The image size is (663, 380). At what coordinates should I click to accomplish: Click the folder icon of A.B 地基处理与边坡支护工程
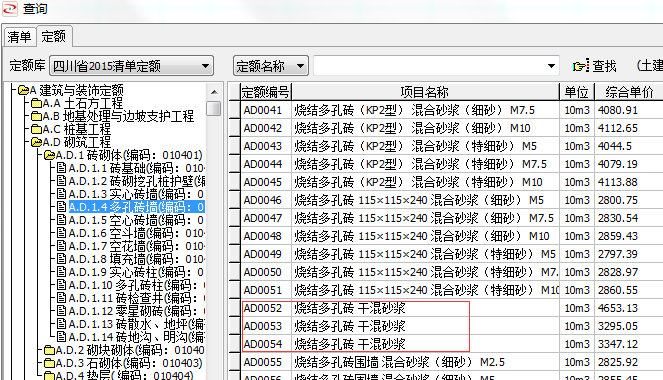(x=36, y=116)
